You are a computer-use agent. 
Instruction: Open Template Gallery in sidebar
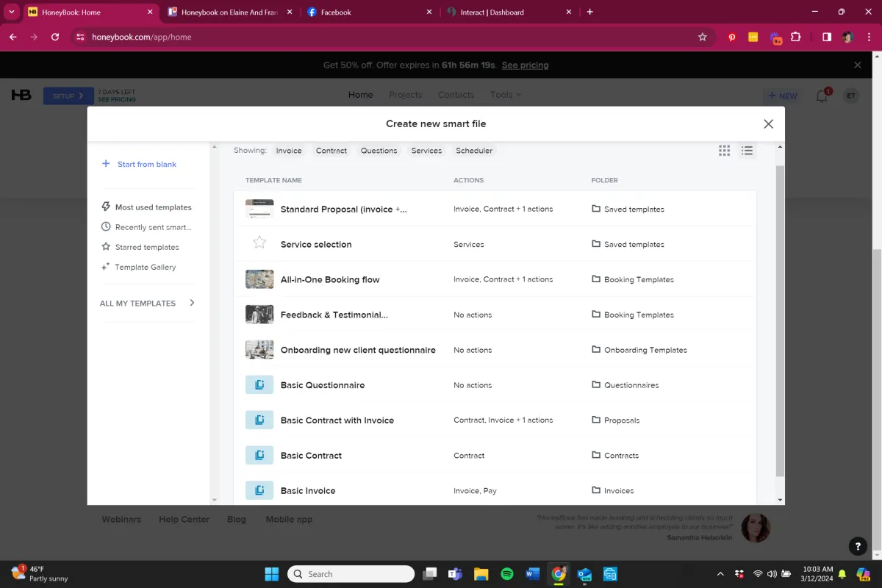pyautogui.click(x=145, y=268)
